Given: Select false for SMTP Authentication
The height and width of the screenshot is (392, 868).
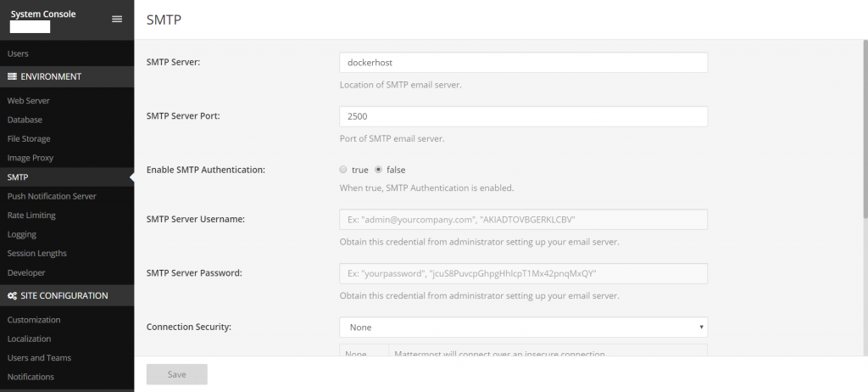Looking at the screenshot, I should (379, 170).
